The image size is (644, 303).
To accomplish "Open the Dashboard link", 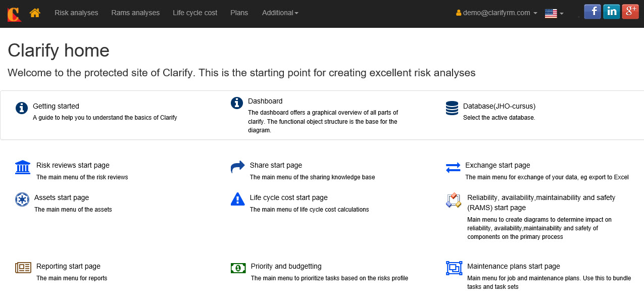I will point(265,101).
